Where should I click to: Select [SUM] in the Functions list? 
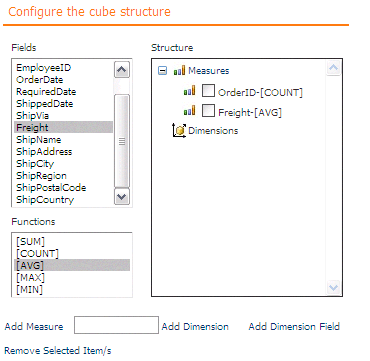point(71,242)
